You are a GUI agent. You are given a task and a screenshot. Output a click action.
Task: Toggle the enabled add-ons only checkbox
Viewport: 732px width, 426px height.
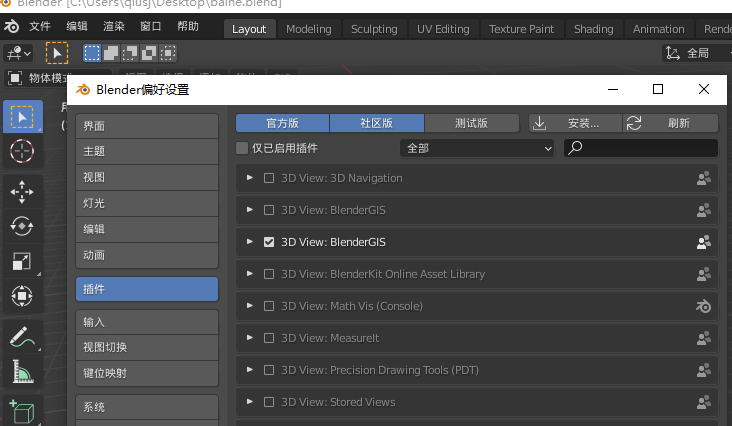242,148
